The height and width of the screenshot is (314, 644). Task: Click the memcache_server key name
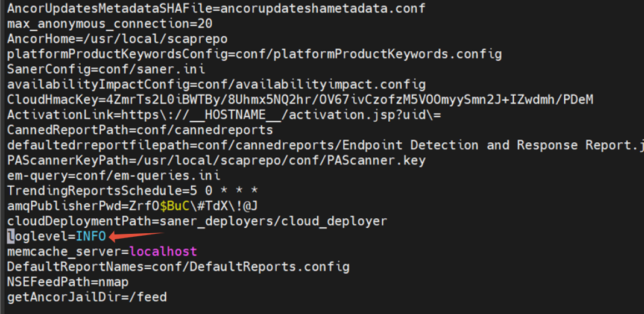tap(64, 251)
